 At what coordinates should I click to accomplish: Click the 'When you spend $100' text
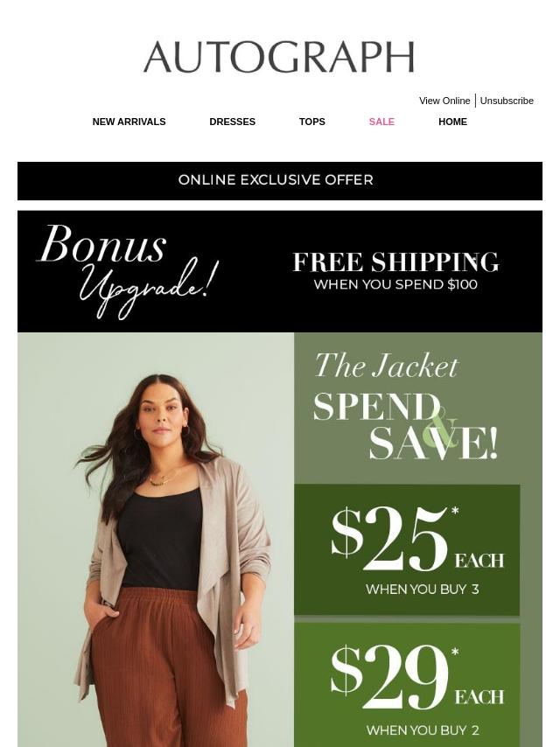[x=395, y=284]
